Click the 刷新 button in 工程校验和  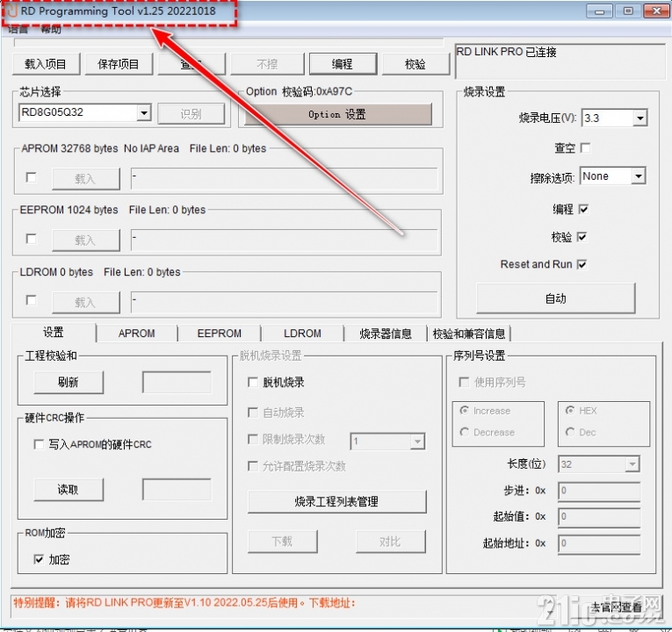tap(69, 382)
